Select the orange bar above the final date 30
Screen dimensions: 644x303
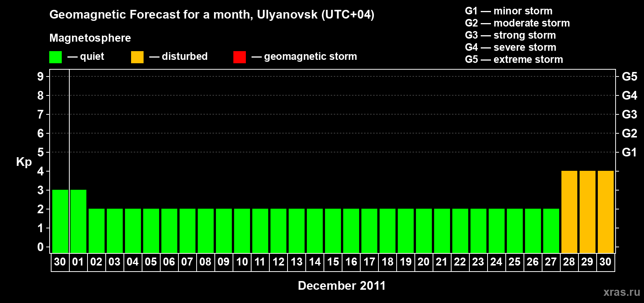tap(606, 212)
